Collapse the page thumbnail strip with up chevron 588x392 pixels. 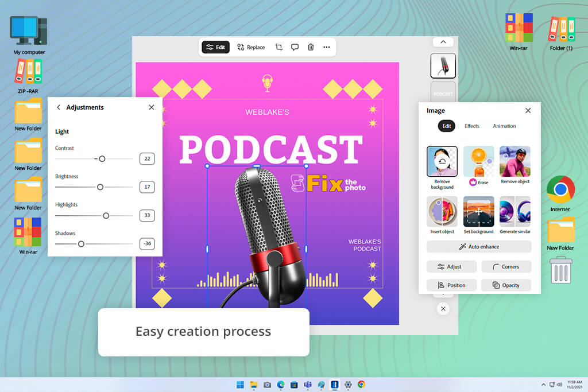[443, 42]
